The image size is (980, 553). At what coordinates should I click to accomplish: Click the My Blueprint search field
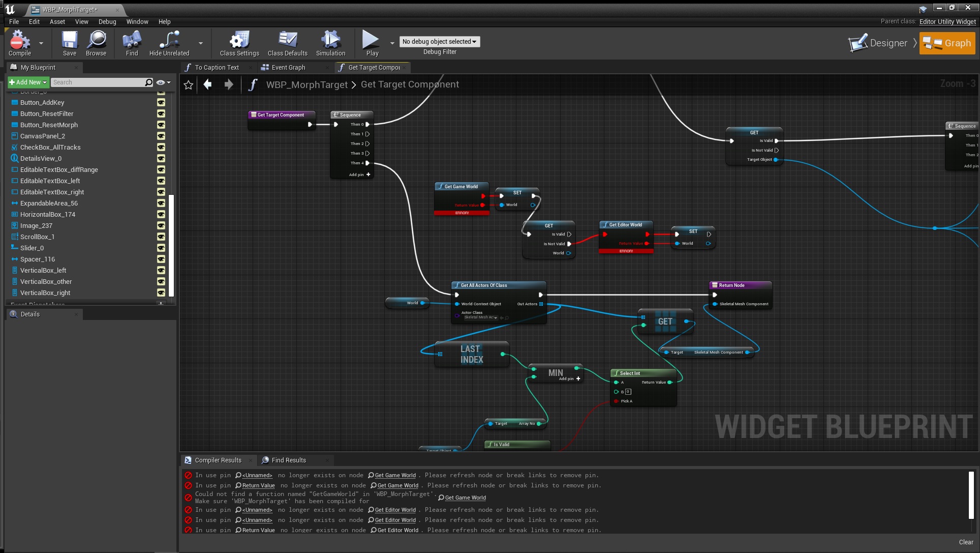pos(98,82)
